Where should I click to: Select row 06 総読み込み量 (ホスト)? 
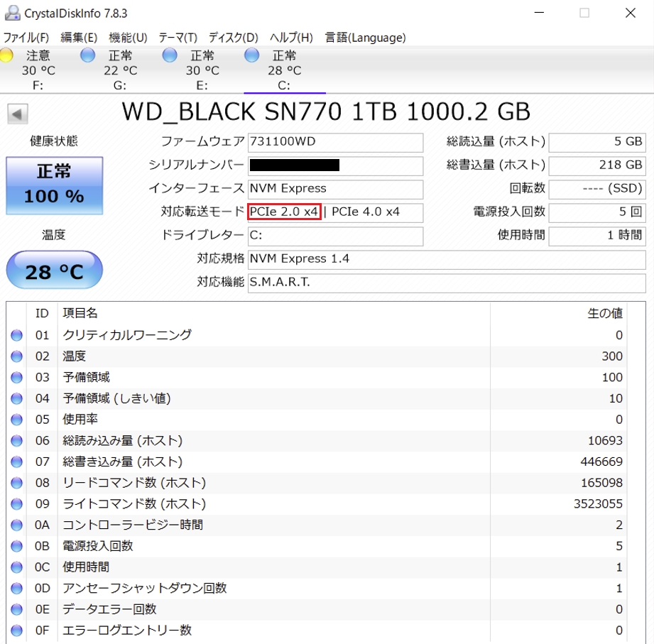coord(317,440)
